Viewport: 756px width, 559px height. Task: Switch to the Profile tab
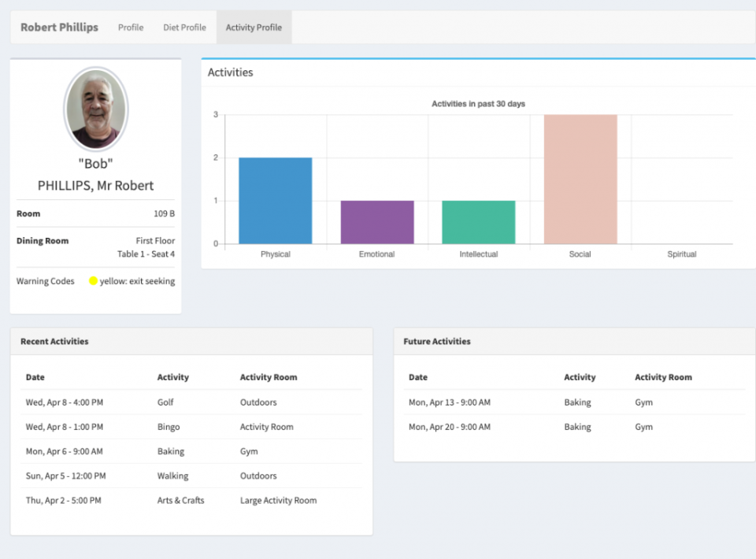130,27
